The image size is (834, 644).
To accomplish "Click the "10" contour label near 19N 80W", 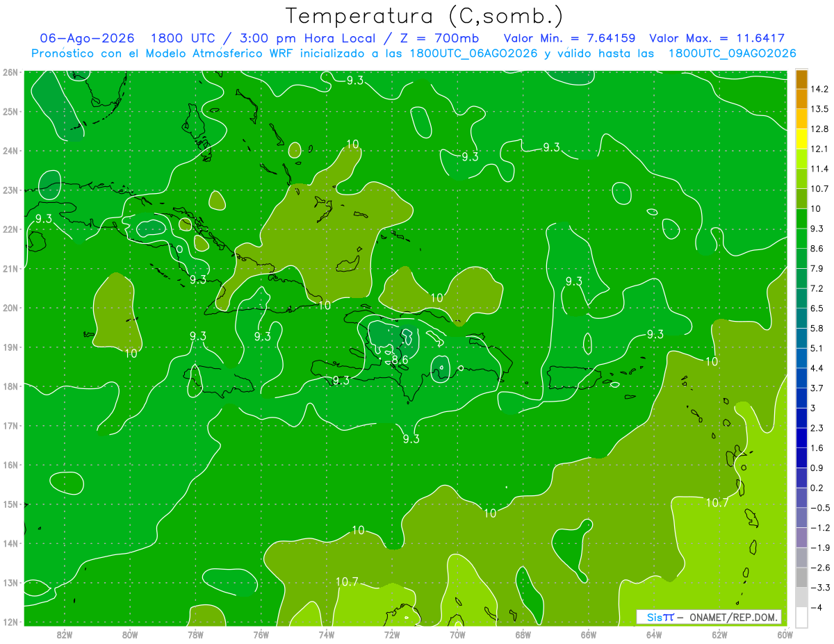I will click(131, 353).
